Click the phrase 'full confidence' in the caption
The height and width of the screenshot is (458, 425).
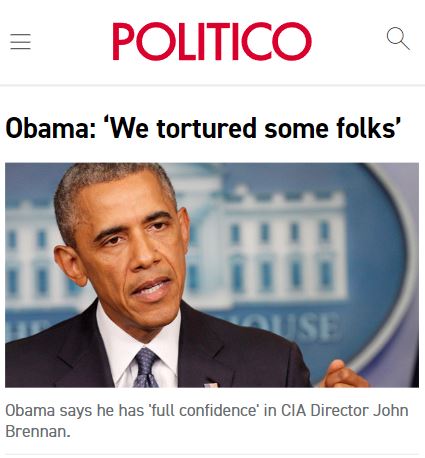(x=204, y=410)
